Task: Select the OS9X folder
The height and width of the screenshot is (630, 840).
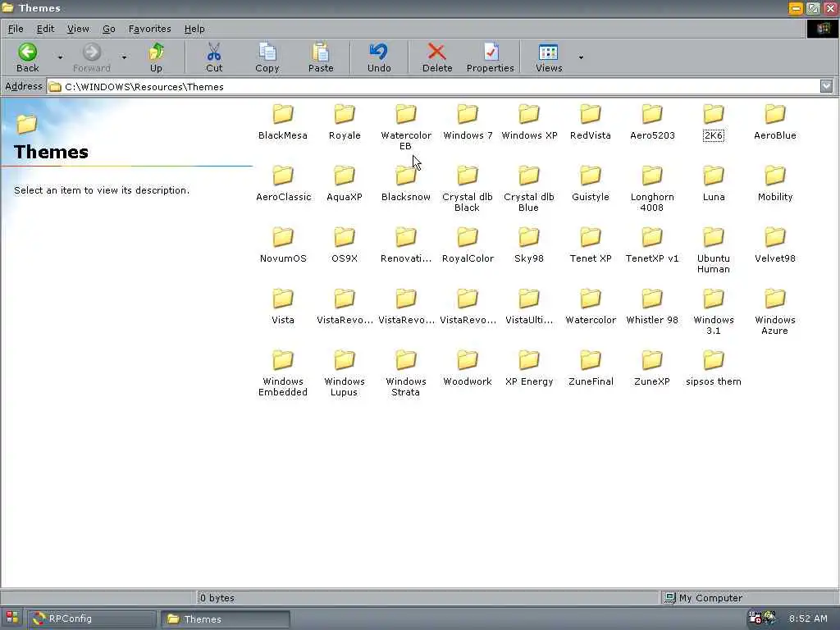Action: pos(345,245)
